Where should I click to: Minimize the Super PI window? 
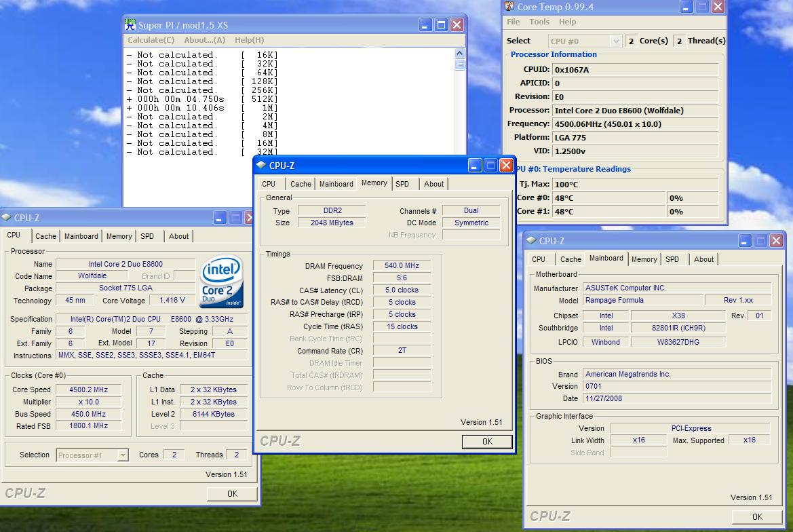coord(425,25)
